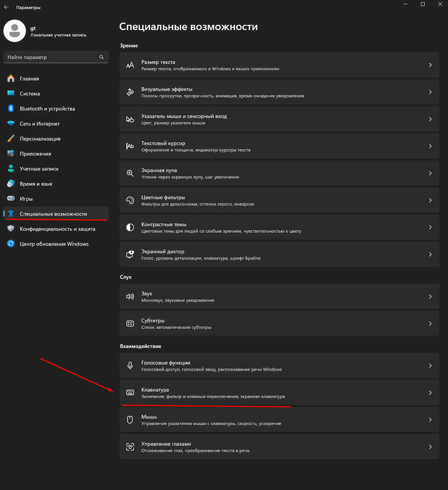Open Экранный диктор settings

[279, 254]
